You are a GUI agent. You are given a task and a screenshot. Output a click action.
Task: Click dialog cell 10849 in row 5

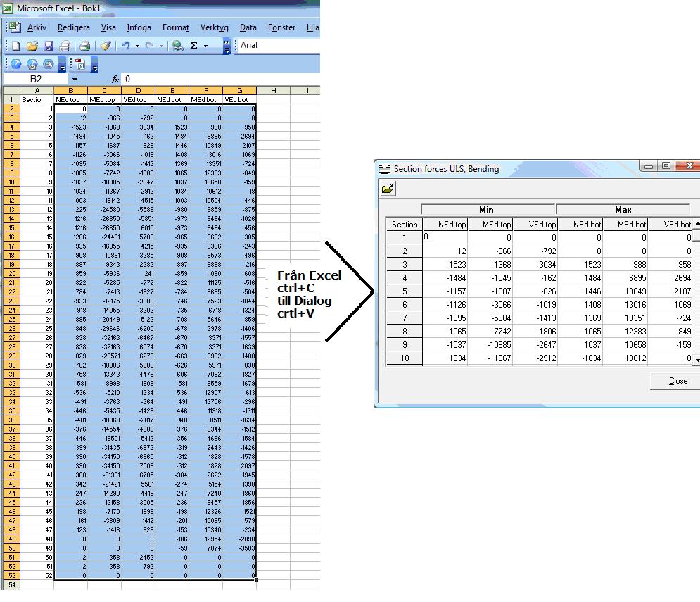point(625,291)
